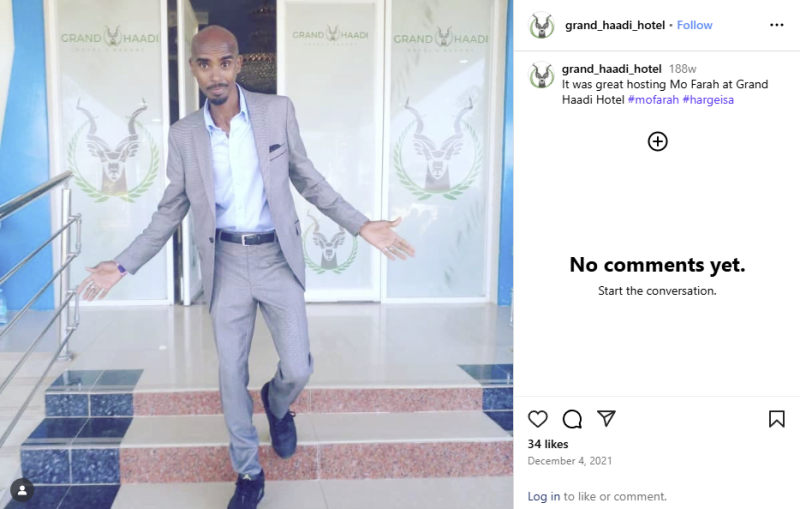The image size is (800, 509).
Task: Open the three-dot more options menu
Action: (777, 25)
